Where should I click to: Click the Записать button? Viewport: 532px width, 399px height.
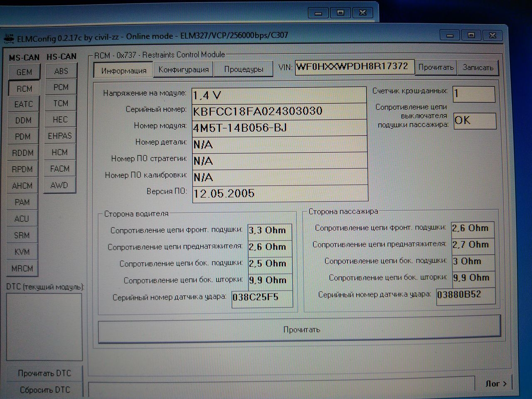pos(478,68)
